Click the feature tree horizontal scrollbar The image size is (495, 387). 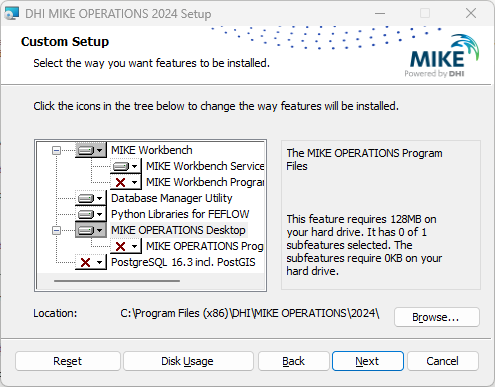pos(117,281)
